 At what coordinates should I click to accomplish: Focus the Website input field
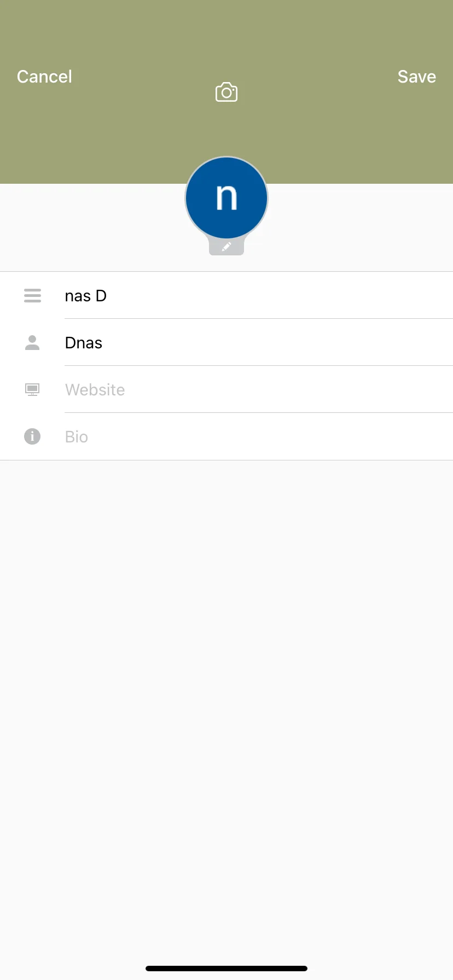pos(259,390)
